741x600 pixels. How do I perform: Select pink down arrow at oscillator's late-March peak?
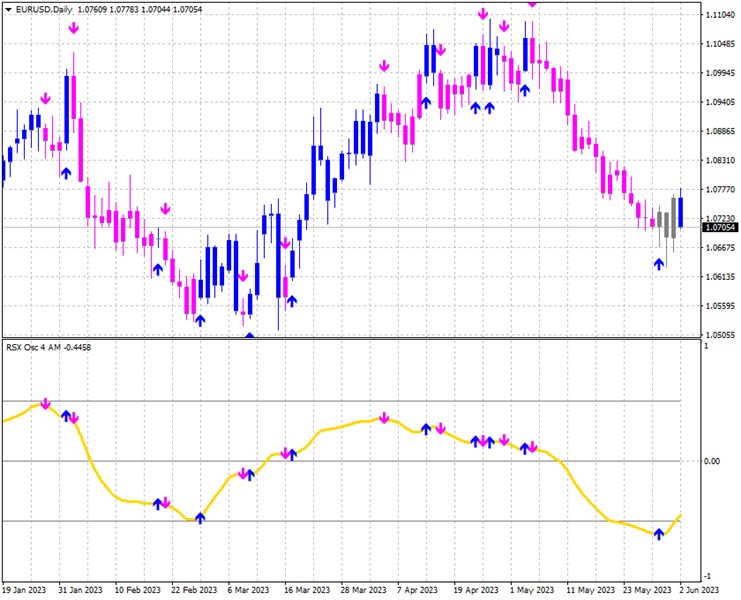(384, 417)
